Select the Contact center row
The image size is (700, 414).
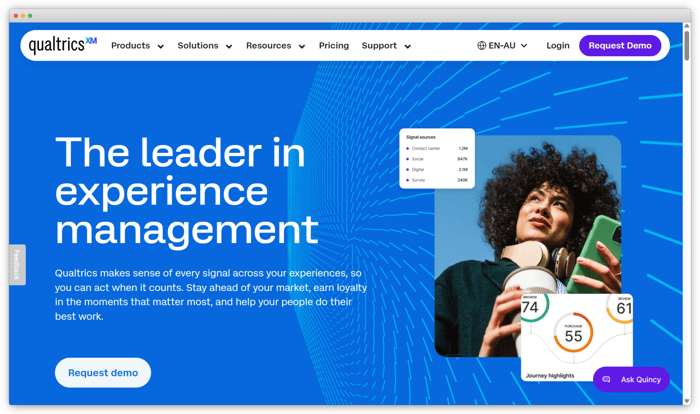pyautogui.click(x=437, y=148)
